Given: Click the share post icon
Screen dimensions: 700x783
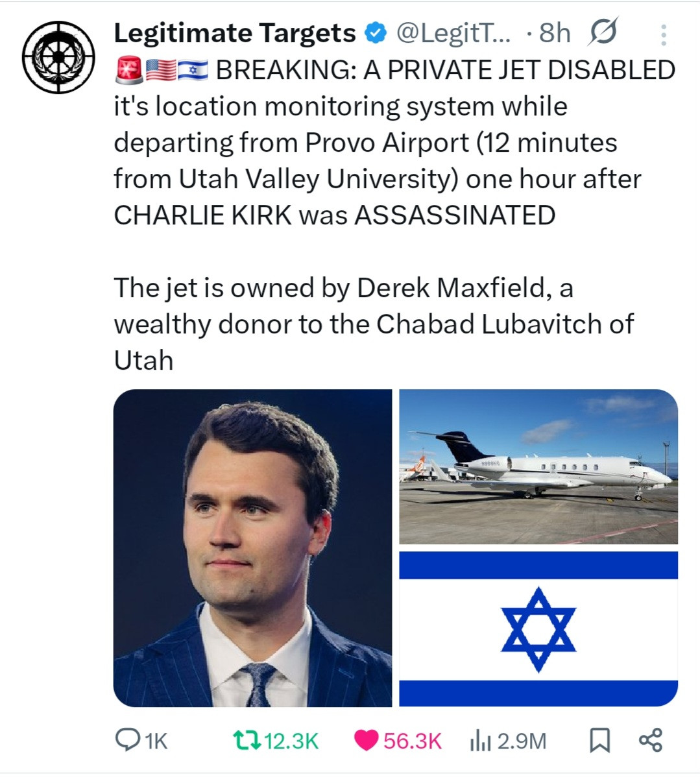Looking at the screenshot, I should point(650,740).
